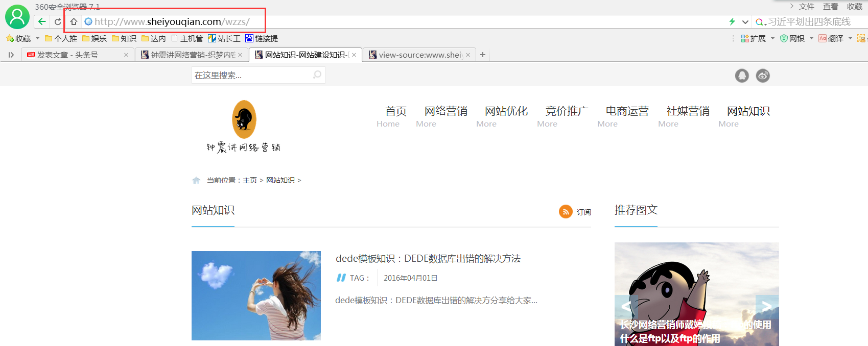Viewport: 868px width, 346px height.
Task: Close the 网站知识 active tab
Action: pos(354,55)
